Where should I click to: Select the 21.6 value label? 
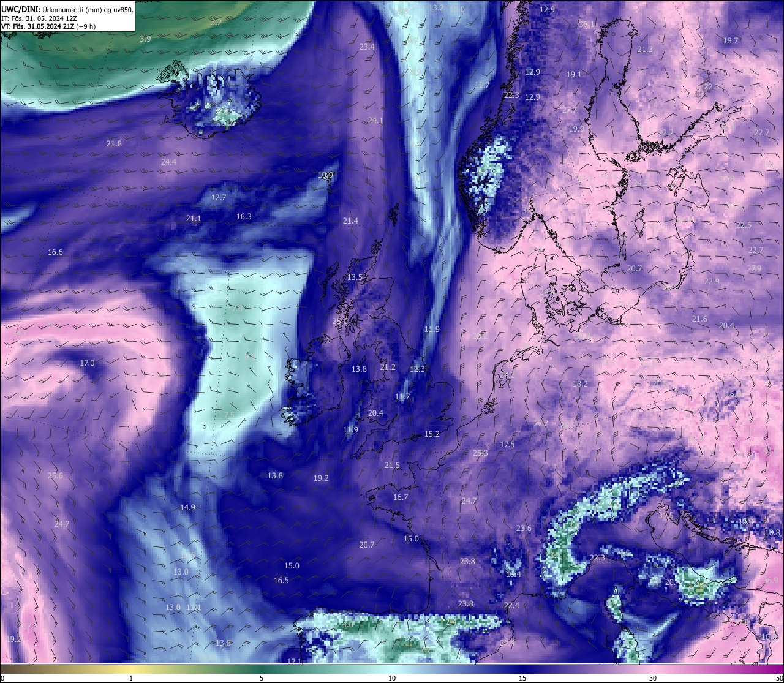[699, 319]
